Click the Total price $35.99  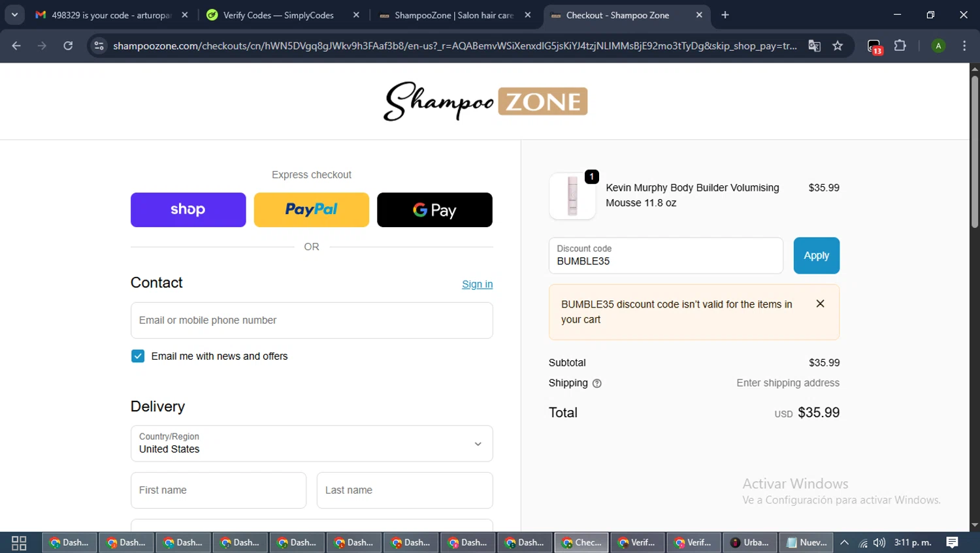pos(819,413)
